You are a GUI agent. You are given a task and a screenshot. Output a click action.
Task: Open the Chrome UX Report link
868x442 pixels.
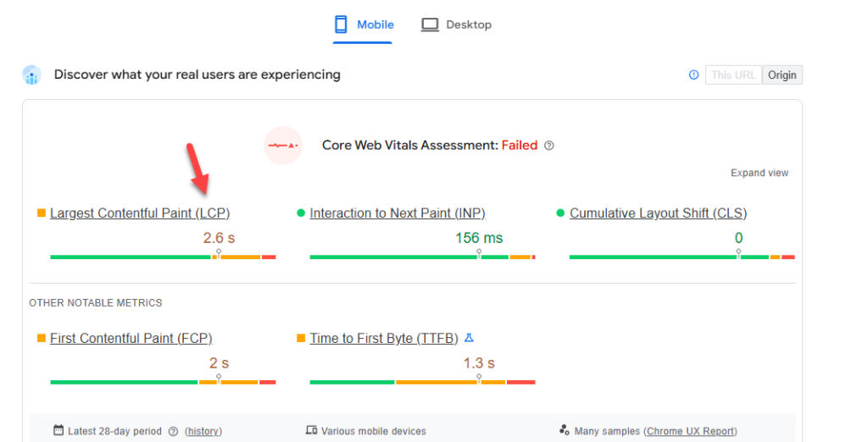690,432
